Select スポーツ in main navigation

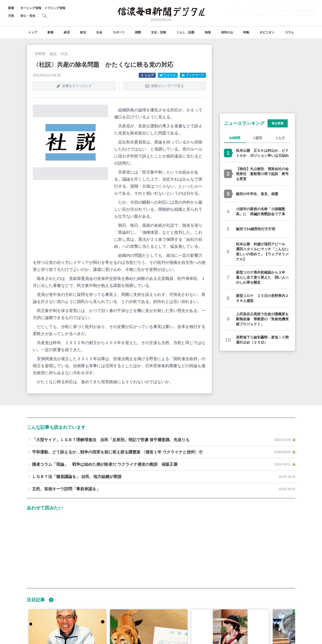[x=119, y=32]
